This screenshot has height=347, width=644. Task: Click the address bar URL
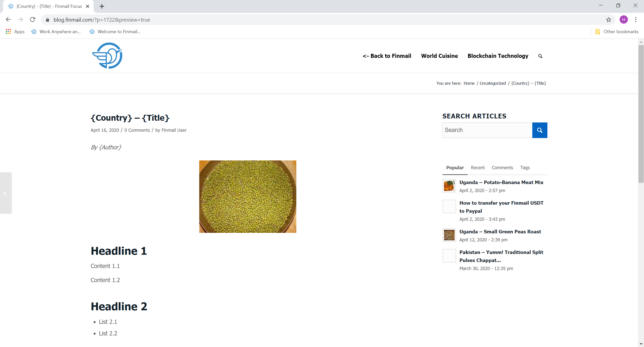tap(102, 20)
